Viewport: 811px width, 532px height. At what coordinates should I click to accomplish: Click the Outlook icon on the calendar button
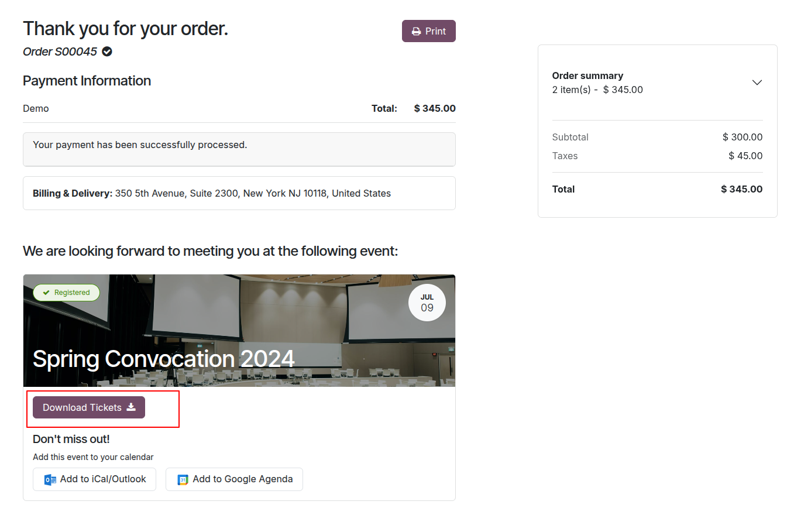50,480
